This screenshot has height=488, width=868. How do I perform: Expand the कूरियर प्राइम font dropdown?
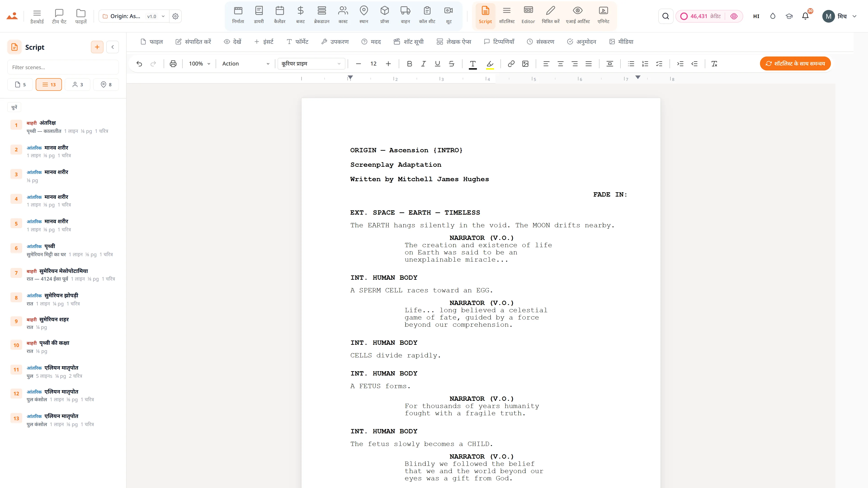[x=311, y=64]
